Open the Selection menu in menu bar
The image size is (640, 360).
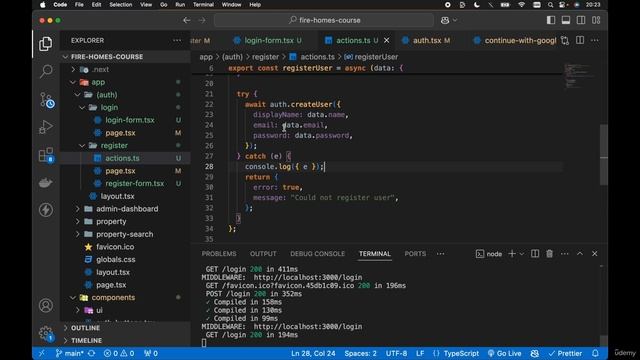tap(120, 4)
